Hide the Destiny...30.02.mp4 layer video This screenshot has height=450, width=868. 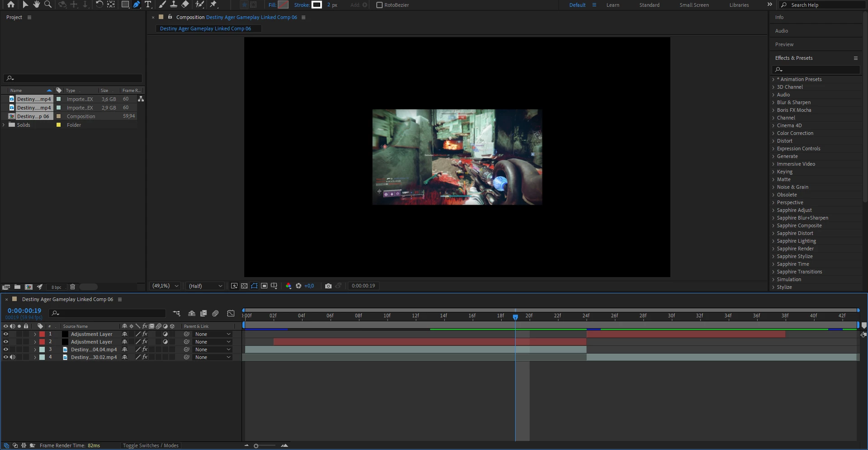pos(6,357)
